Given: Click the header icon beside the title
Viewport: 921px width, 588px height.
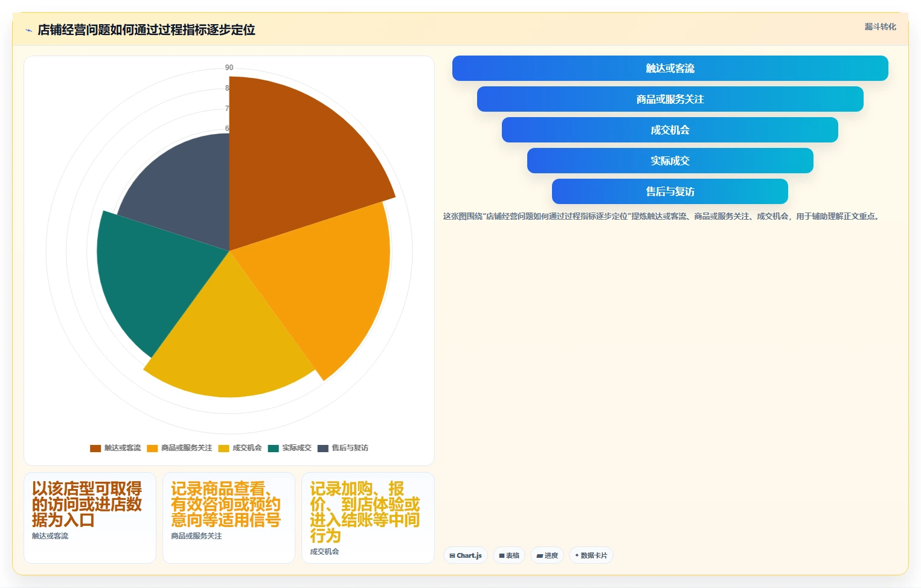Looking at the screenshot, I should [x=28, y=30].
